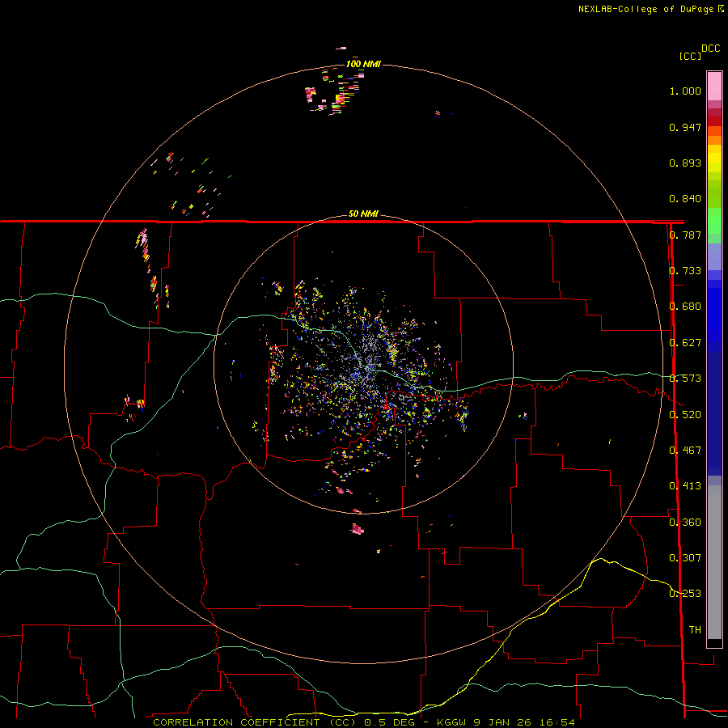Click the gray segment of the color bar
The width and height of the screenshot is (728, 728).
[x=714, y=562]
